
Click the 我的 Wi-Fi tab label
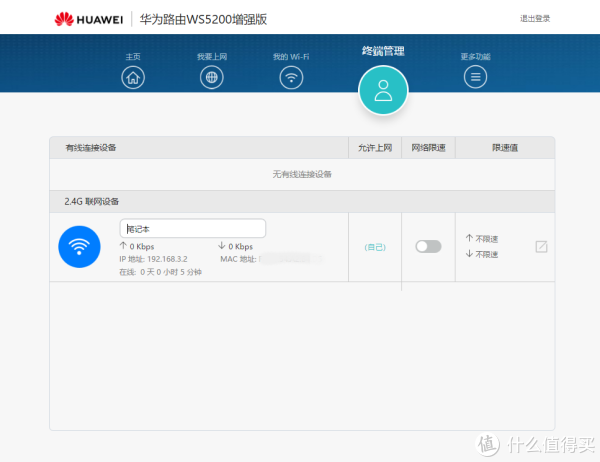click(291, 57)
